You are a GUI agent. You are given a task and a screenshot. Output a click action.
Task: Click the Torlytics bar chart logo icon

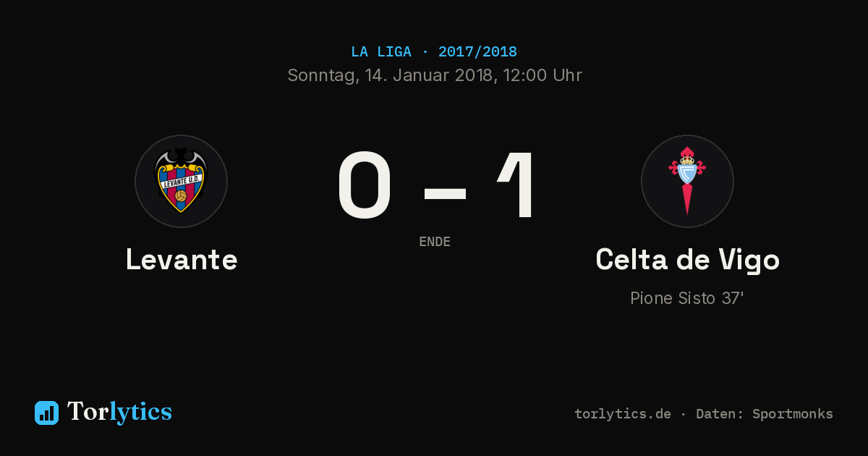pos(46,413)
